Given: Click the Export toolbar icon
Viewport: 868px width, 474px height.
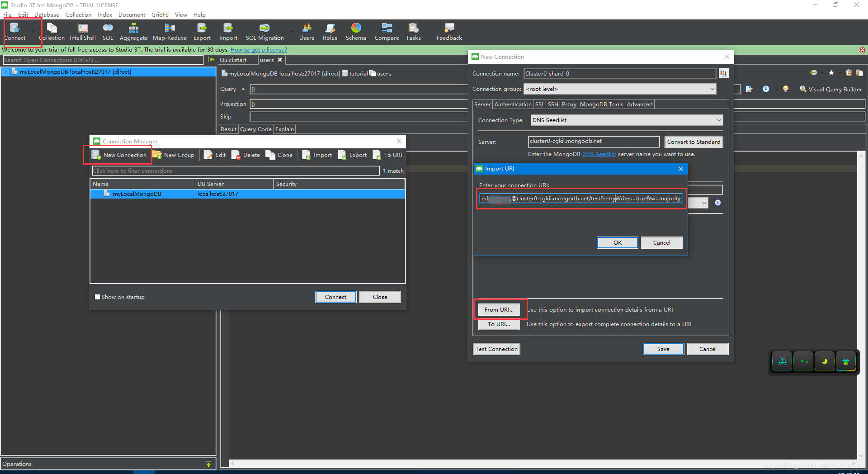Looking at the screenshot, I should (202, 32).
